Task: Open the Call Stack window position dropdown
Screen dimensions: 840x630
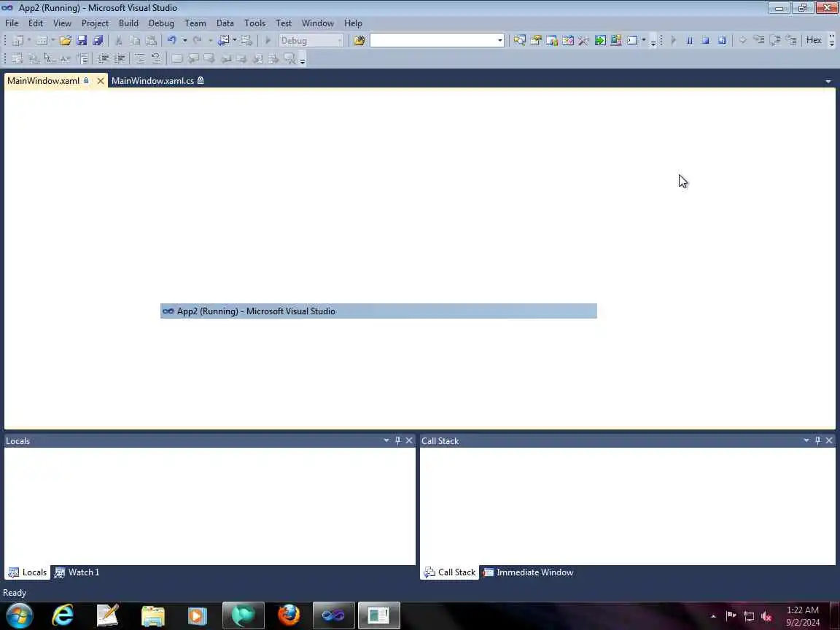Action: pos(806,440)
